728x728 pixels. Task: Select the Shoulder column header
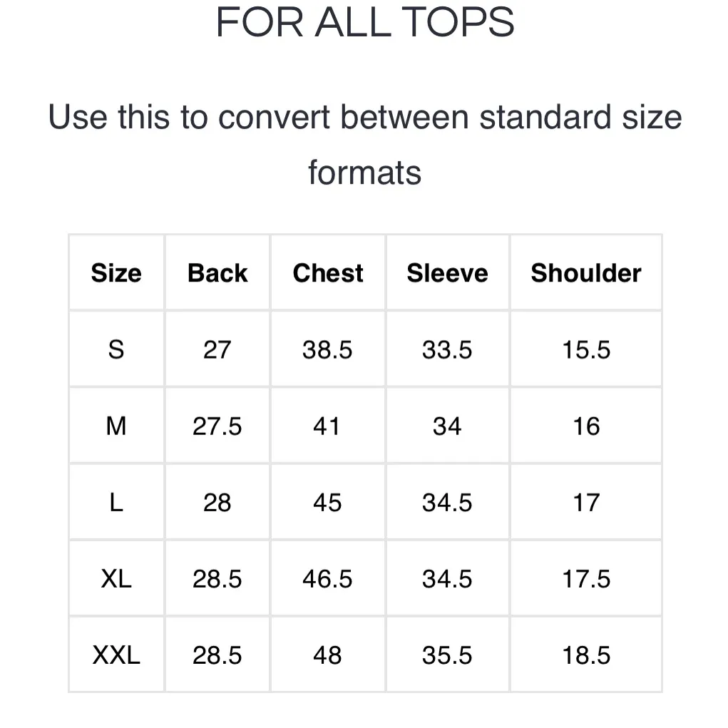tap(585, 273)
